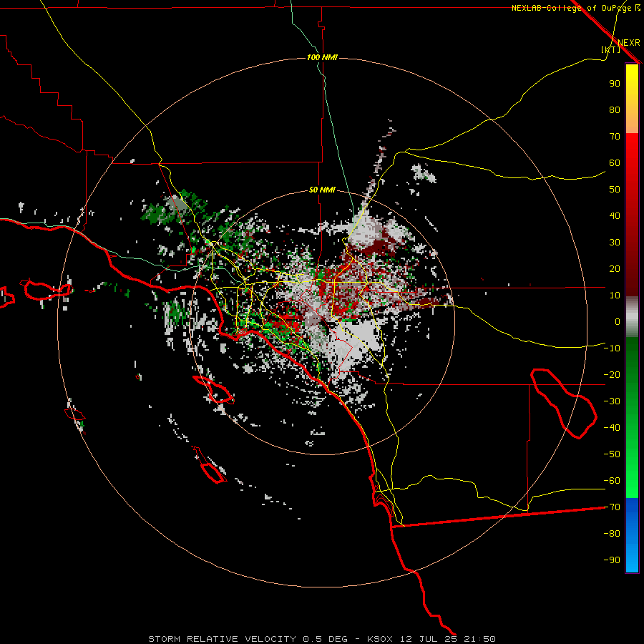Click the -10 value on the velocity scale
This screenshot has height=644, width=644.
pos(612,348)
